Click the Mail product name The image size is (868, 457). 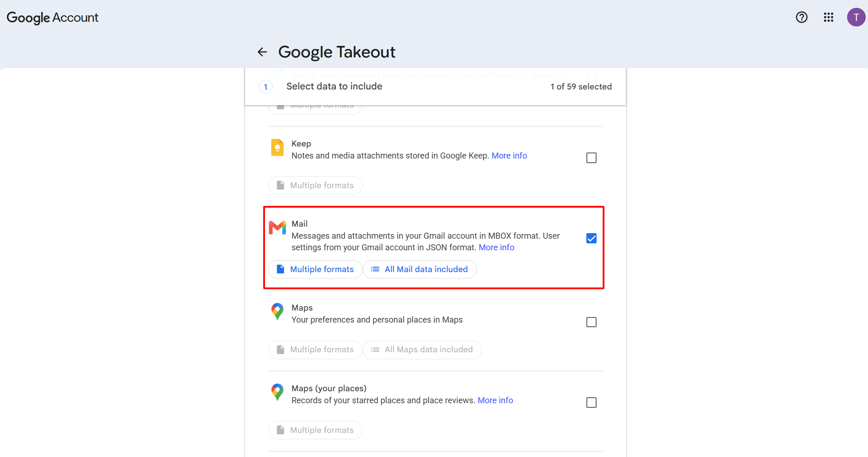(x=300, y=224)
